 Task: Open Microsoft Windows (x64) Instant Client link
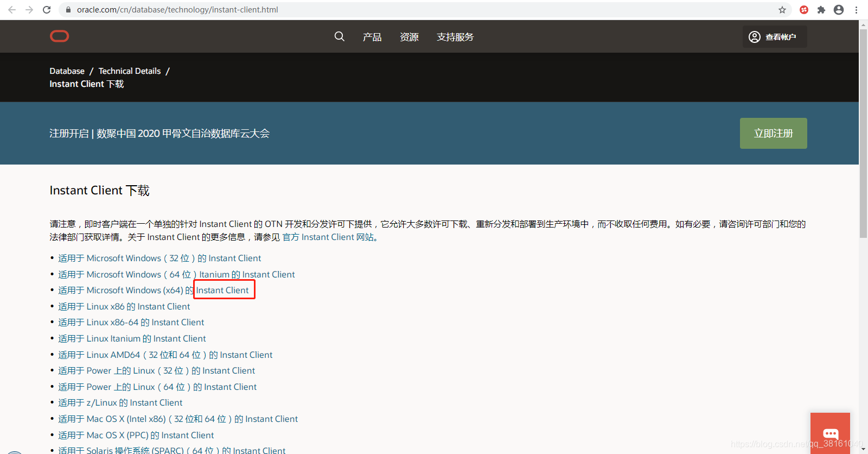[x=154, y=291]
